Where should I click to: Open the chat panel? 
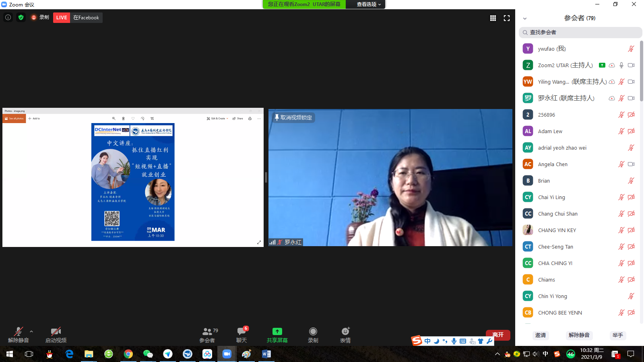pyautogui.click(x=242, y=335)
